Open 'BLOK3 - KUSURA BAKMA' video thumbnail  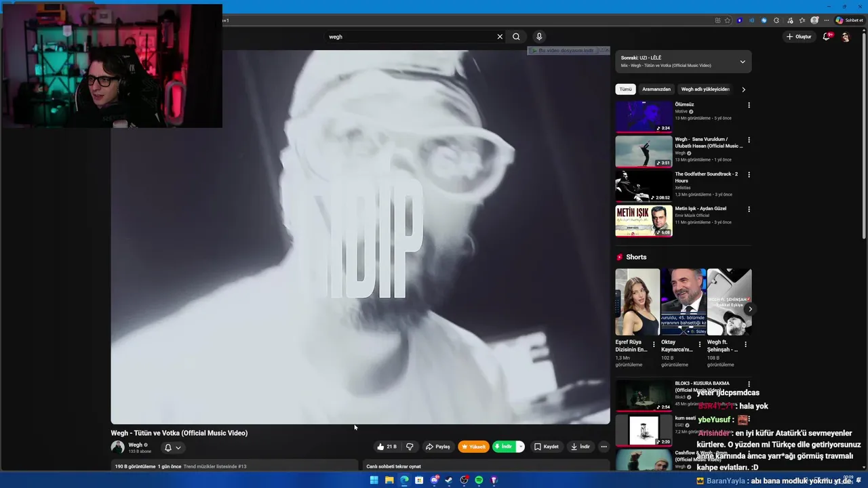click(644, 395)
